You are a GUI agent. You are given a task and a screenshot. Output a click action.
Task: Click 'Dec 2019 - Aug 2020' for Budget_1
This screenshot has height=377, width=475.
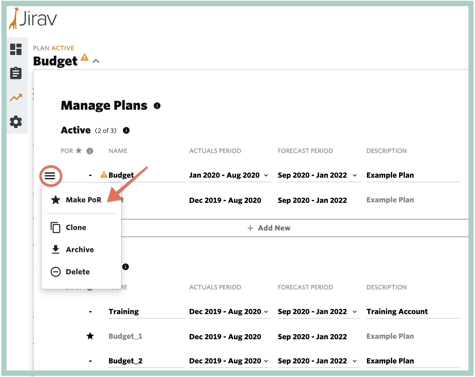click(x=225, y=337)
